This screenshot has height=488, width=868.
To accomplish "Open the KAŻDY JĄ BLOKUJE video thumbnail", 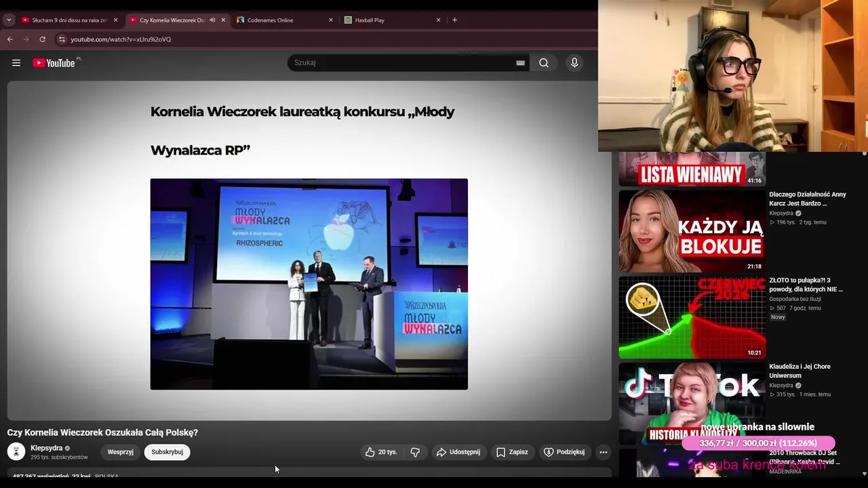I will pyautogui.click(x=692, y=231).
